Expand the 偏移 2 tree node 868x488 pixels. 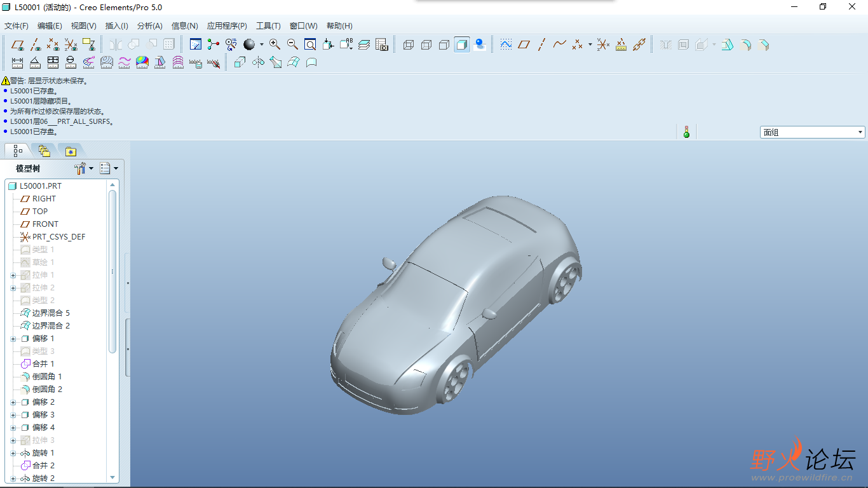pos(13,402)
